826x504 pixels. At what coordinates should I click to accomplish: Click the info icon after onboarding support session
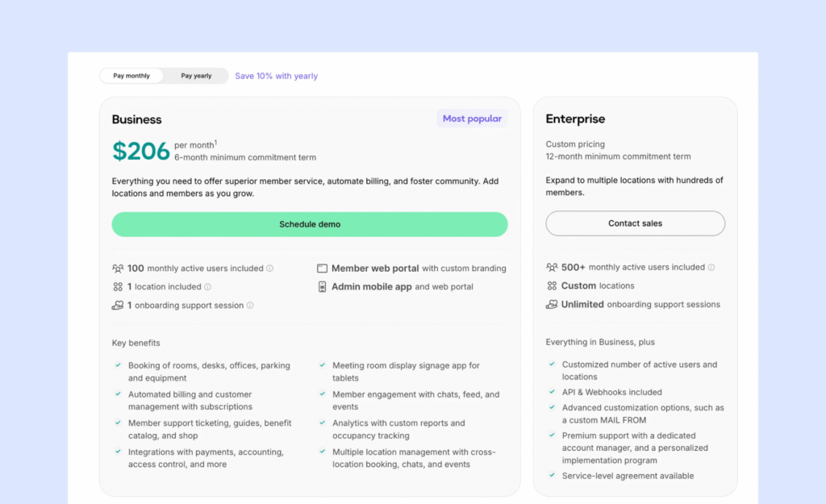coord(250,306)
